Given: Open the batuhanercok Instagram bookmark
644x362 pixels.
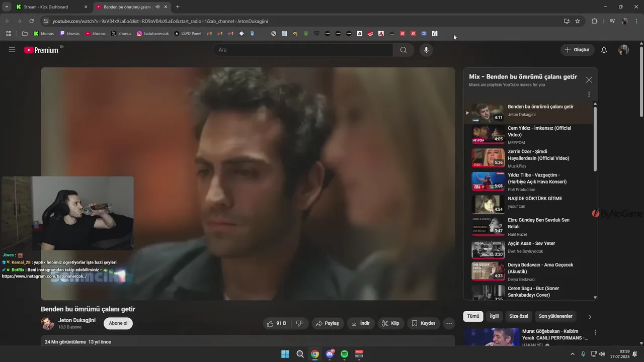Looking at the screenshot, I should coord(153,34).
